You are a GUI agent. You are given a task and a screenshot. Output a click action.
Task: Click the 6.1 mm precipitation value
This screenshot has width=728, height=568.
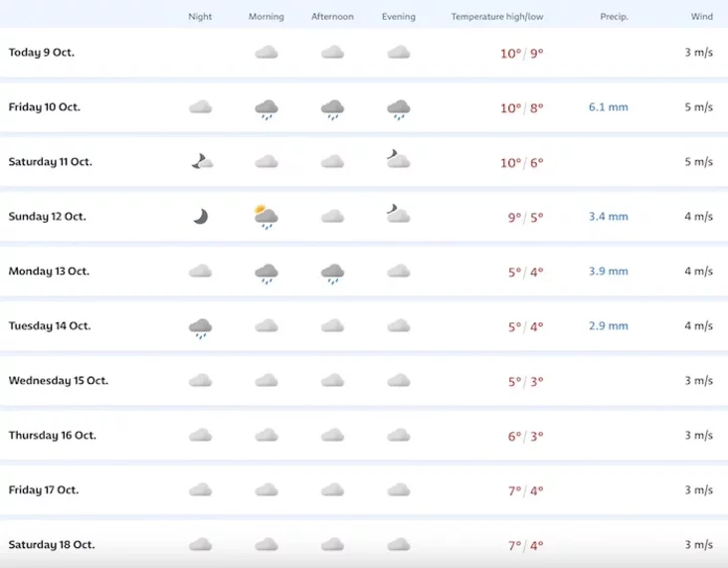pyautogui.click(x=608, y=107)
